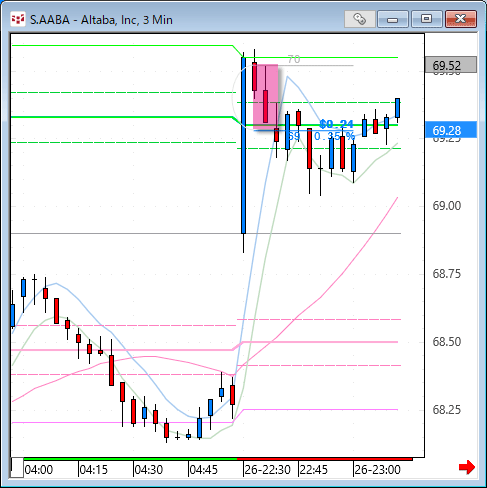Click the pink highlighted rectangle on chart

265,97
